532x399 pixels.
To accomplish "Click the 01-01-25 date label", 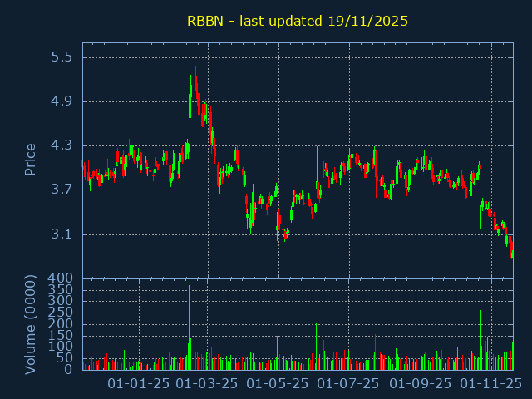I will click(140, 384).
